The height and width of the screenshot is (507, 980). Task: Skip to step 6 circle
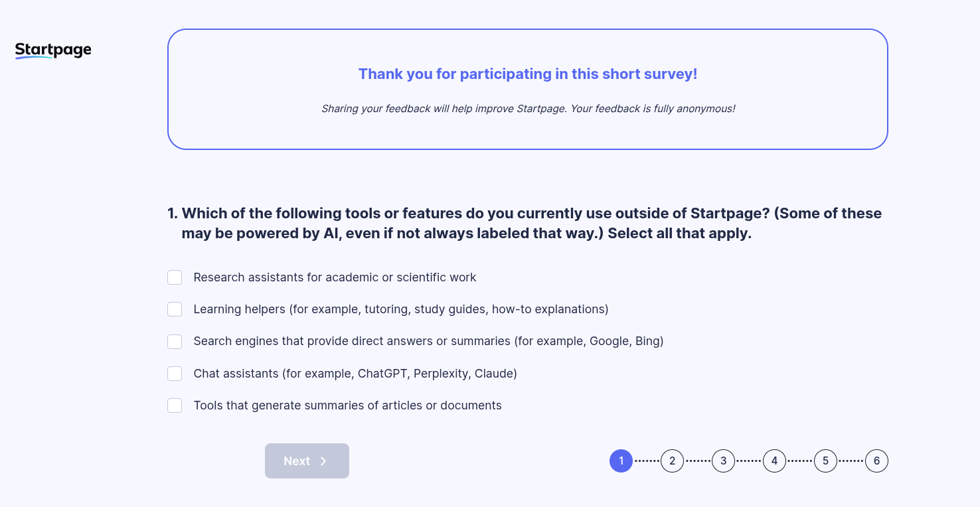click(876, 461)
